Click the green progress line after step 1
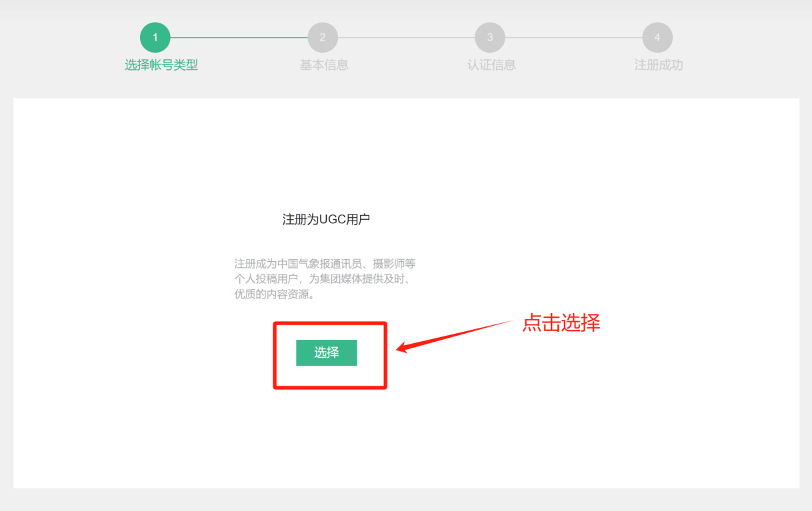812x511 pixels. [239, 37]
